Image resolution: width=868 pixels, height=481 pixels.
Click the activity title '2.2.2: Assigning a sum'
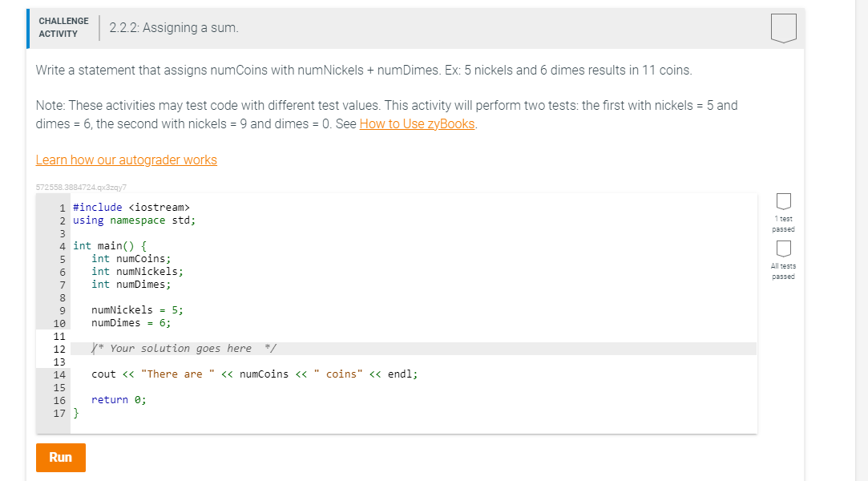174,27
